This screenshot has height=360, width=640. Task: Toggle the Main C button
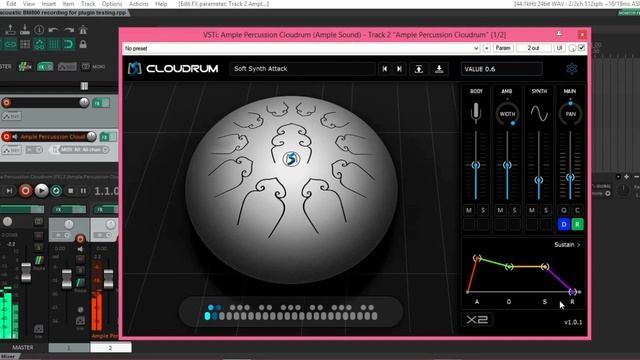[x=577, y=210]
